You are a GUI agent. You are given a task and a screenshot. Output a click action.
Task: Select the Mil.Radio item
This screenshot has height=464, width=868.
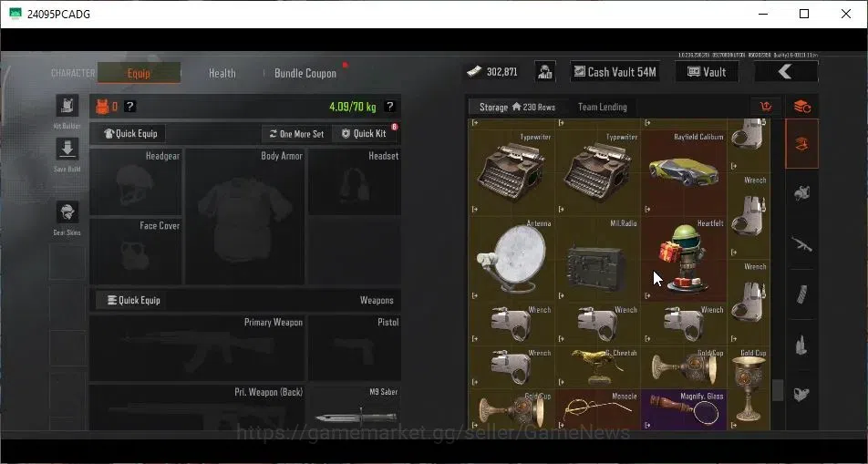598,259
